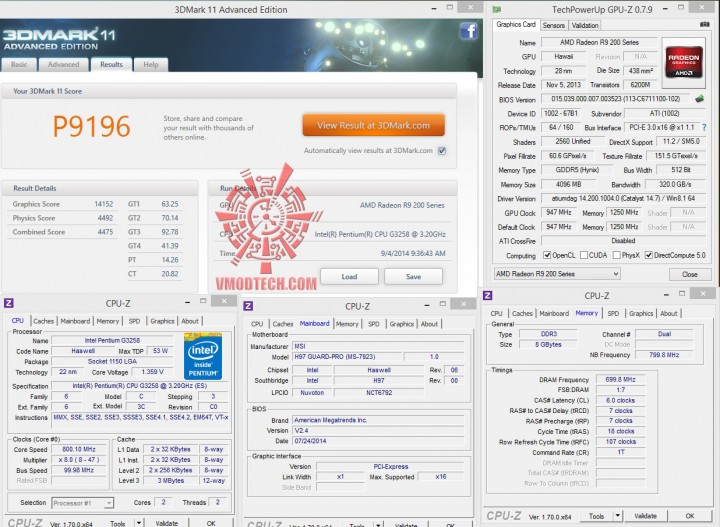Open About tab in CPU-Z Memory window
Image resolution: width=720 pixels, height=527 pixels.
(x=669, y=313)
